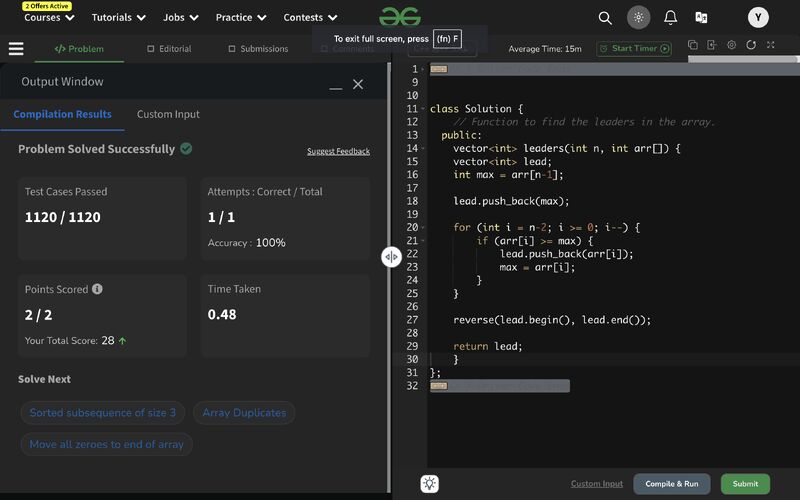Open the language translate icon
Image resolution: width=800 pixels, height=500 pixels.
click(702, 18)
